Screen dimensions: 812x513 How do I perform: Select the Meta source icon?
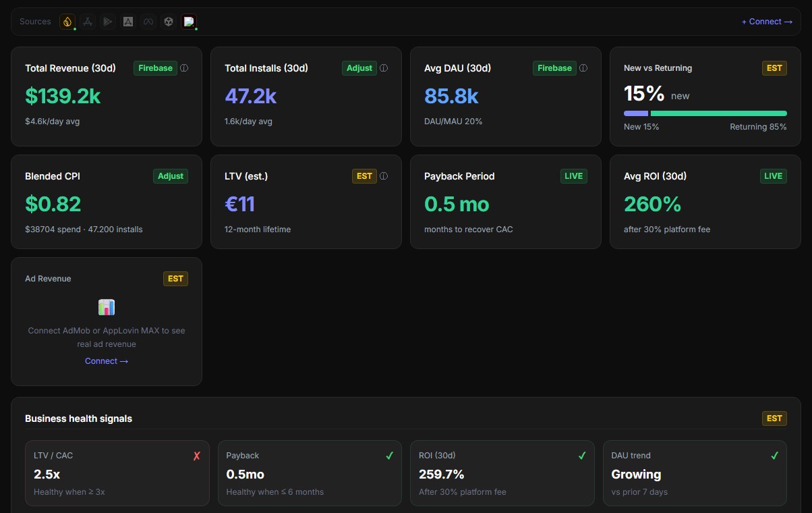point(148,22)
